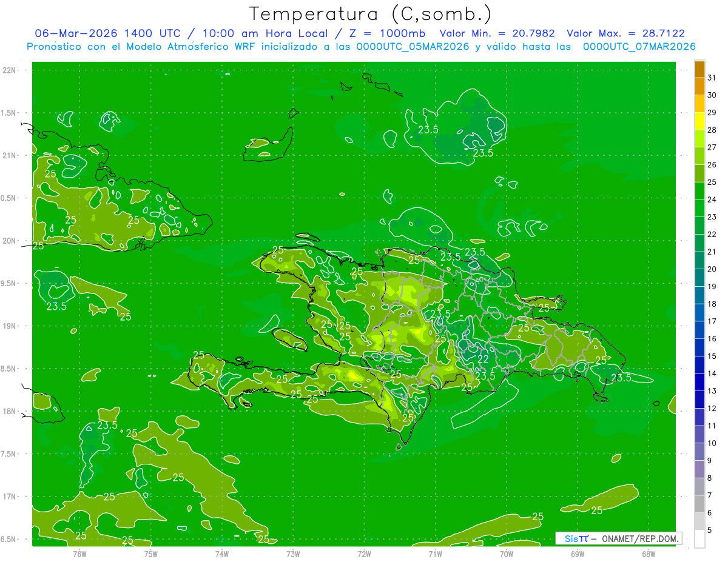Click the yellow colorbar segment between 28 and 29
The image size is (728, 562).
click(699, 121)
